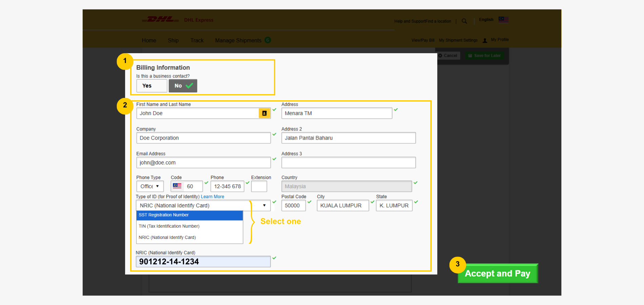This screenshot has height=305, width=644.
Task: Open the Phone Type dropdown
Action: pyautogui.click(x=150, y=186)
